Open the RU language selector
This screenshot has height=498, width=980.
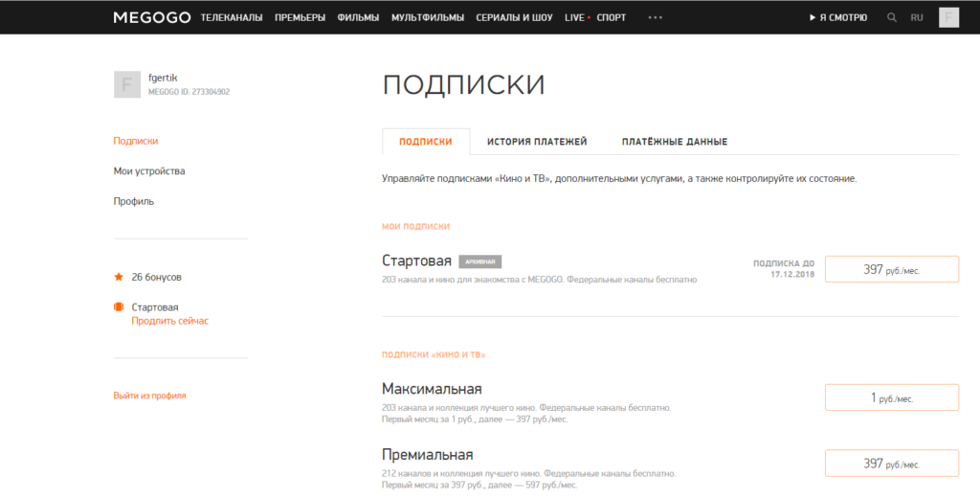pos(917,17)
